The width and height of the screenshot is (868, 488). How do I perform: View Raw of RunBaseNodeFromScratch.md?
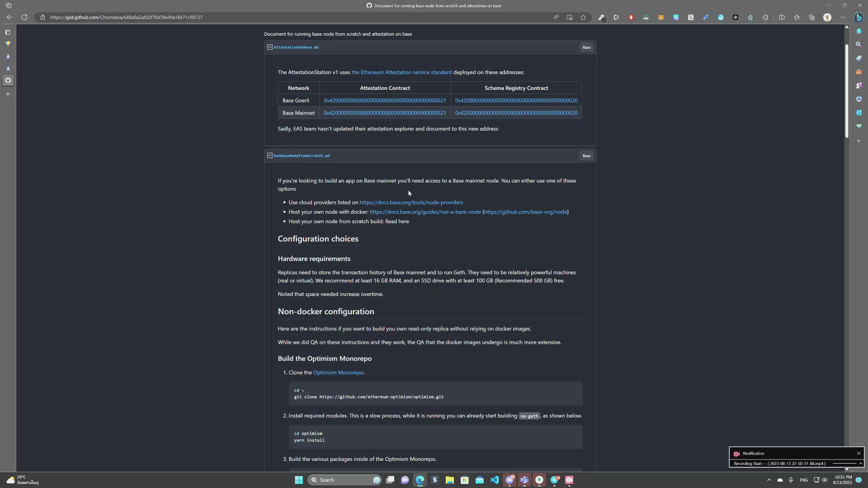(586, 155)
